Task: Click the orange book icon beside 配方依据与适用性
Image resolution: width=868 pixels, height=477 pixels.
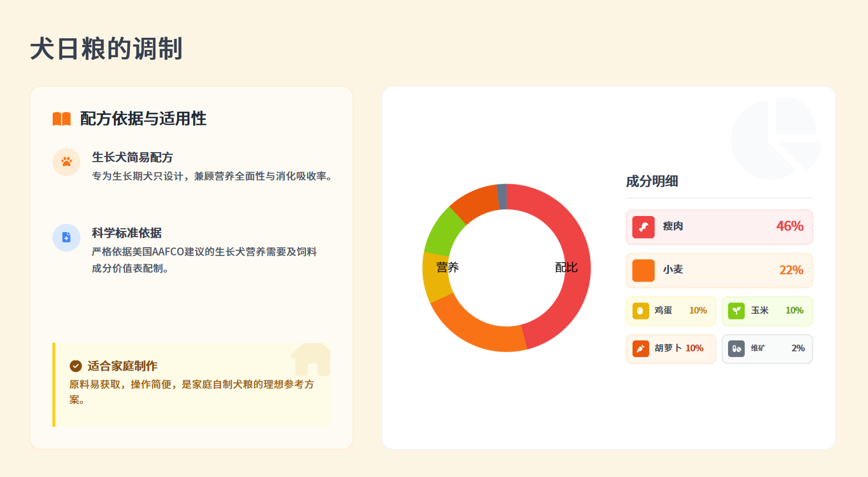Action: [x=62, y=119]
